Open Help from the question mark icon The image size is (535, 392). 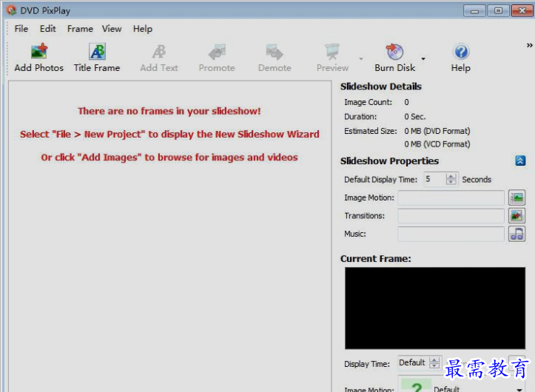point(461,52)
